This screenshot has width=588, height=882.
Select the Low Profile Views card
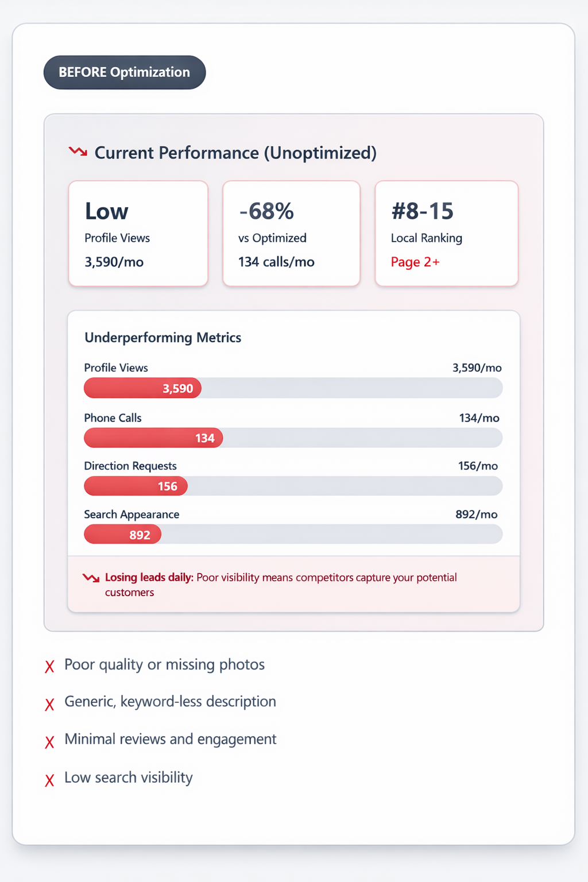138,233
